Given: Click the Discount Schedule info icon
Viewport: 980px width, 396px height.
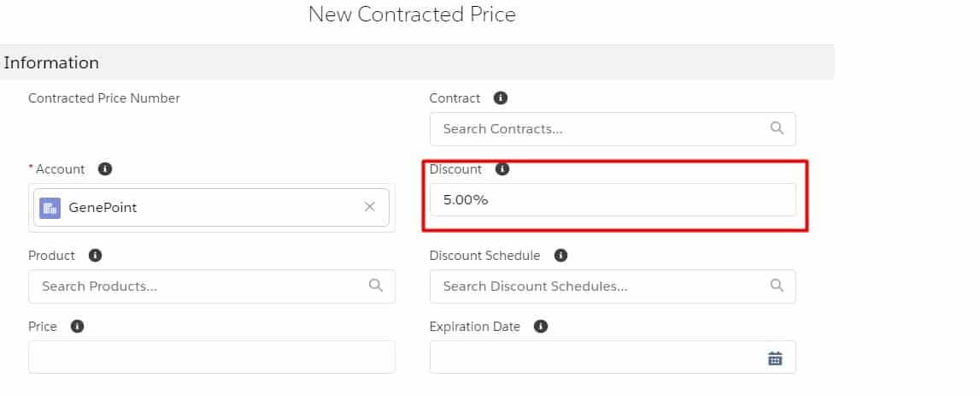Looking at the screenshot, I should point(560,256).
